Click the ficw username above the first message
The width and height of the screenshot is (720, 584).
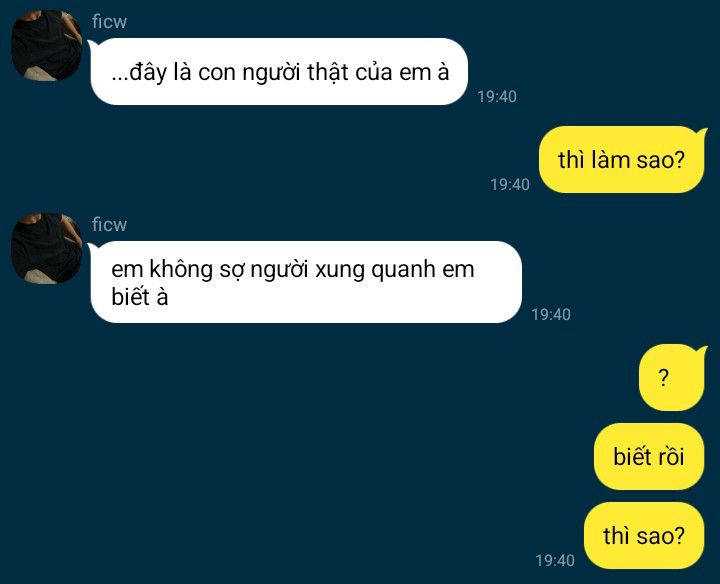coord(109,22)
